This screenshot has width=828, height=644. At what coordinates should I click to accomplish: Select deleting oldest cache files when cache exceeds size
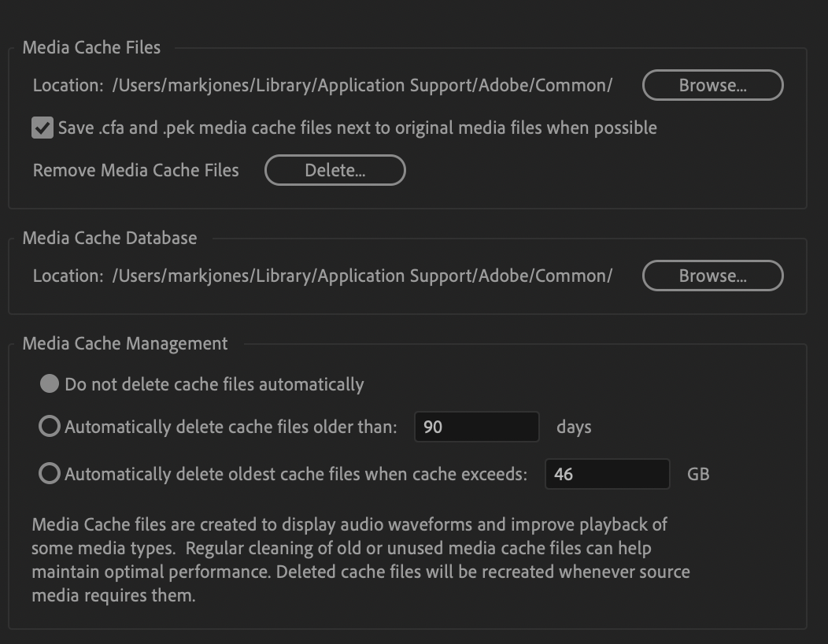(x=50, y=474)
